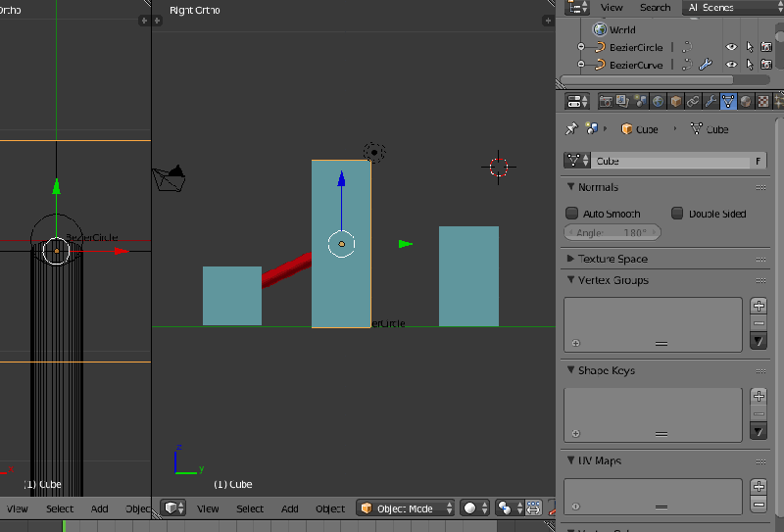The image size is (784, 532).
Task: Toggle the Auto Smooth checkbox
Action: tap(571, 214)
